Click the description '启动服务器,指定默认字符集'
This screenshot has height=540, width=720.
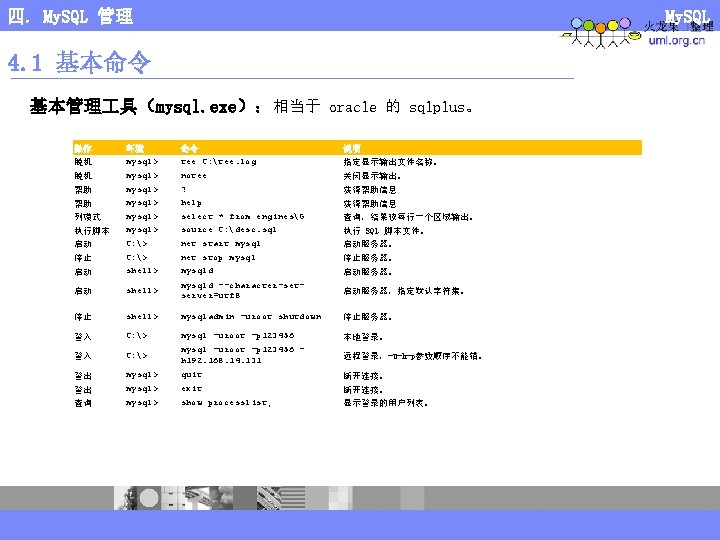click(404, 291)
